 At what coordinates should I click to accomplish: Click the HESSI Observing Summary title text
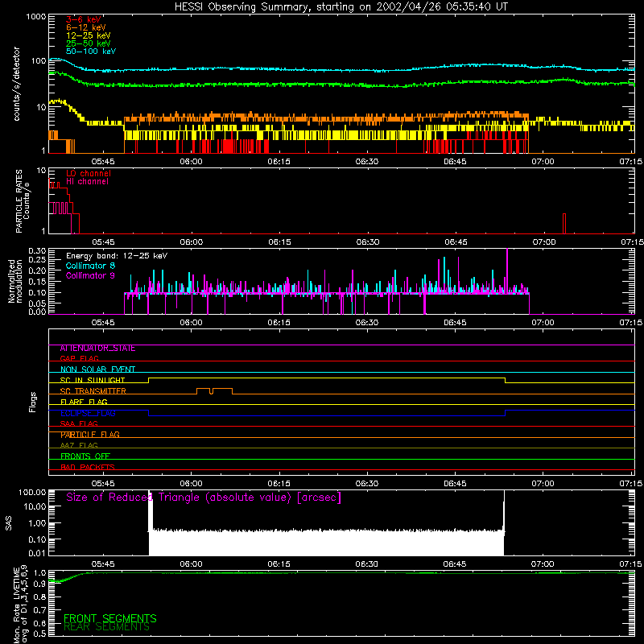tap(341, 7)
